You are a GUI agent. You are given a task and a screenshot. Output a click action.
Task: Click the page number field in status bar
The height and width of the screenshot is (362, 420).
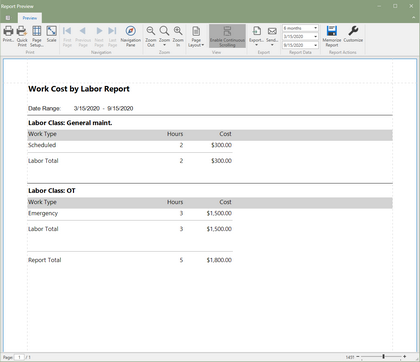19,357
